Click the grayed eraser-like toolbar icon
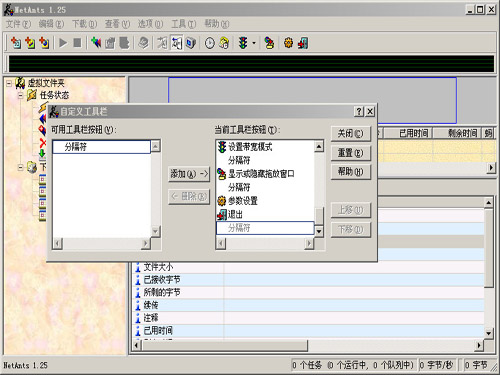 (x=143, y=43)
